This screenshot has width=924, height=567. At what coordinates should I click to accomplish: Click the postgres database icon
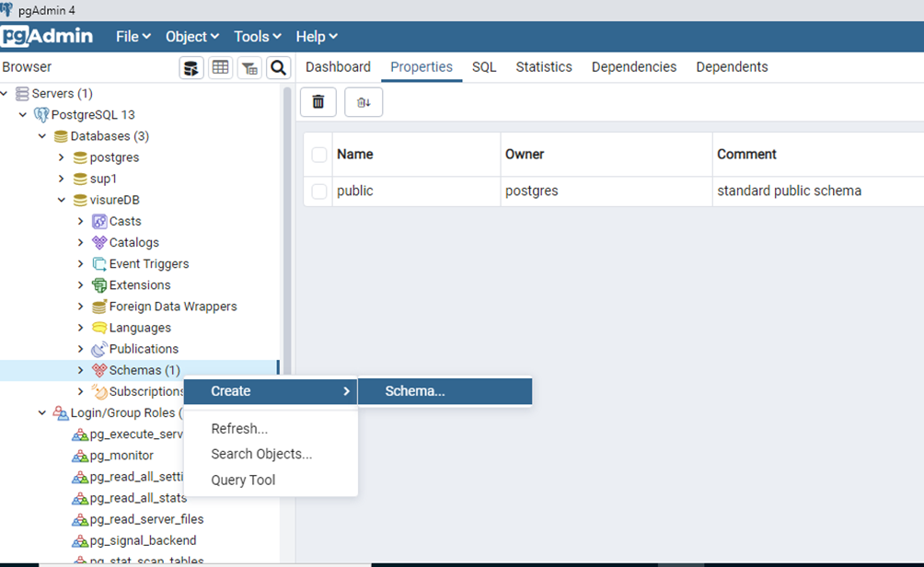click(80, 158)
